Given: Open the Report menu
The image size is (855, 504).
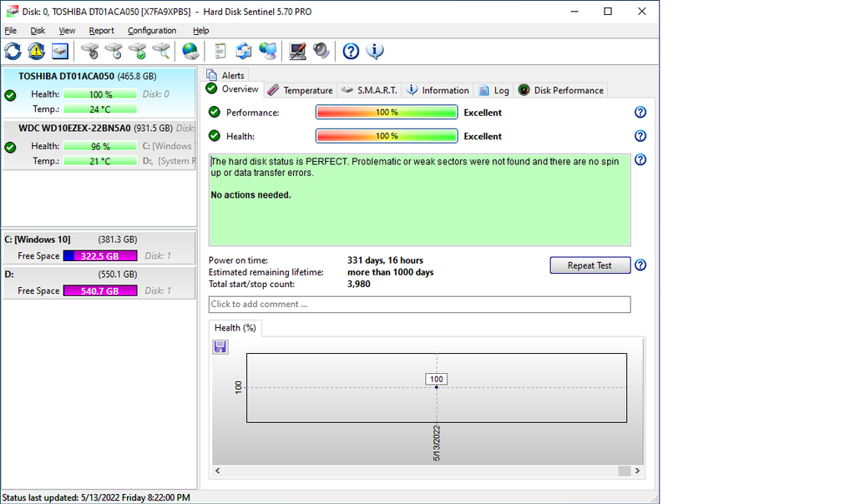Looking at the screenshot, I should [x=101, y=31].
